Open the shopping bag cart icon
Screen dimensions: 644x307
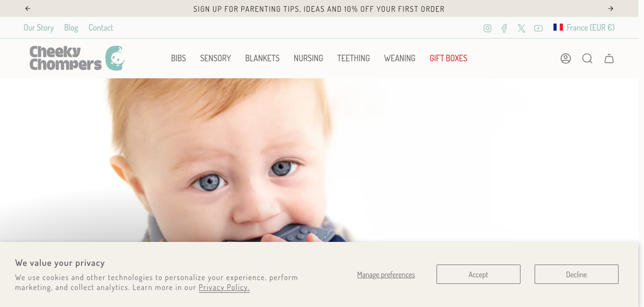coord(609,58)
